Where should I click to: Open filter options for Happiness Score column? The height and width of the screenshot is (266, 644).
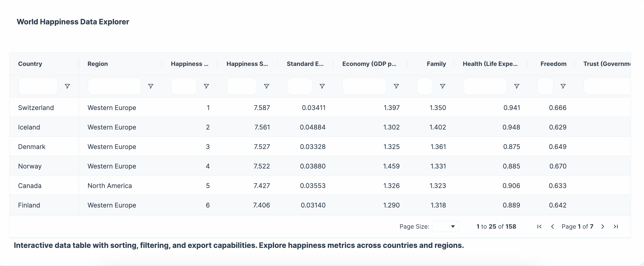pyautogui.click(x=266, y=86)
